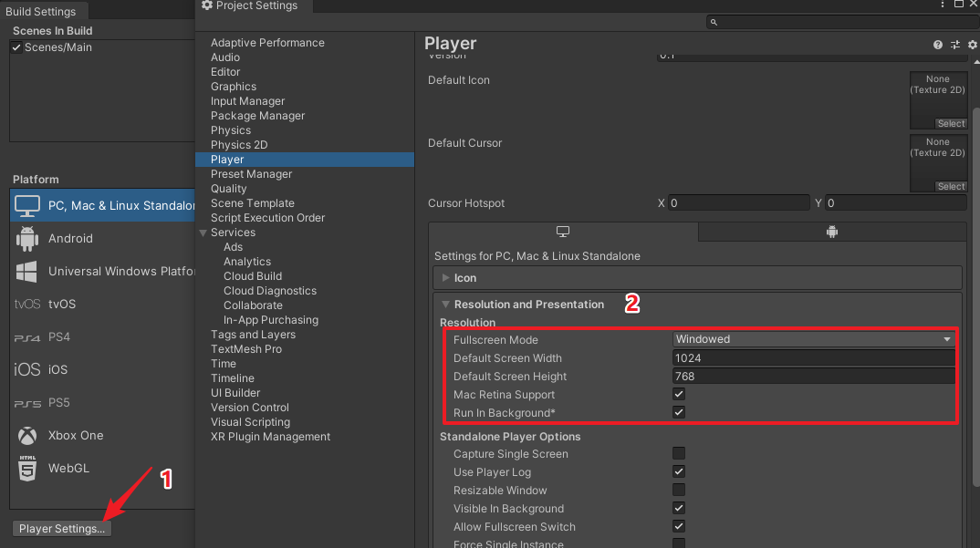Click the Cursor Hotspot Y field
980x548 pixels.
pyautogui.click(x=896, y=203)
